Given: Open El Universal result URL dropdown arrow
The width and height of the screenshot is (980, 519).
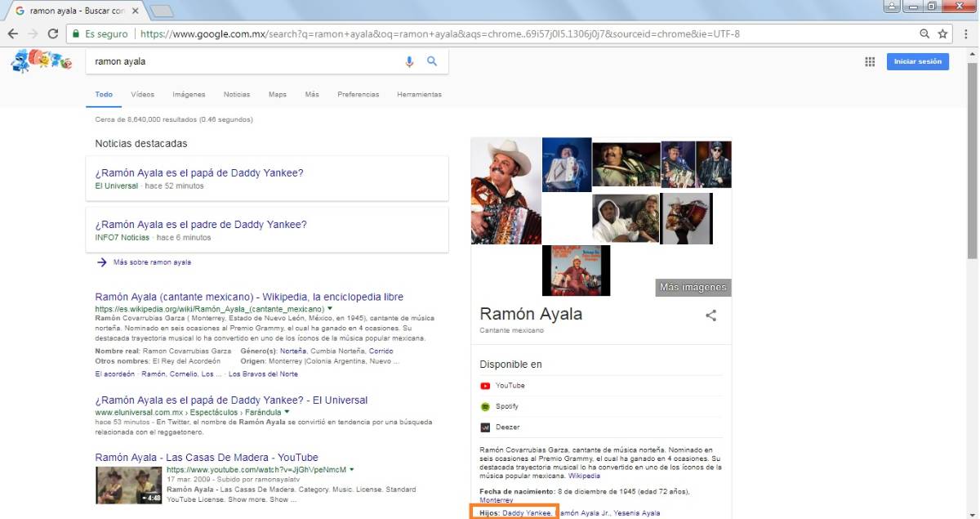Looking at the screenshot, I should click(287, 412).
